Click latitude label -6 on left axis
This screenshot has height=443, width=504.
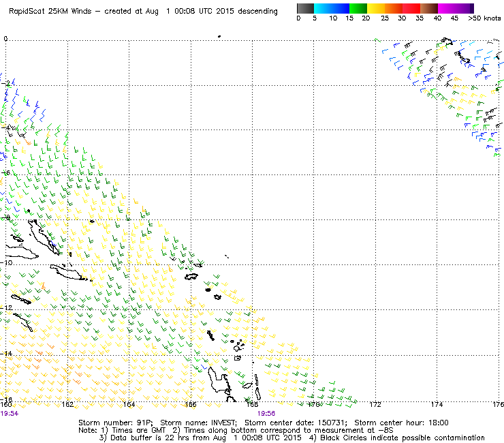coord(5,172)
